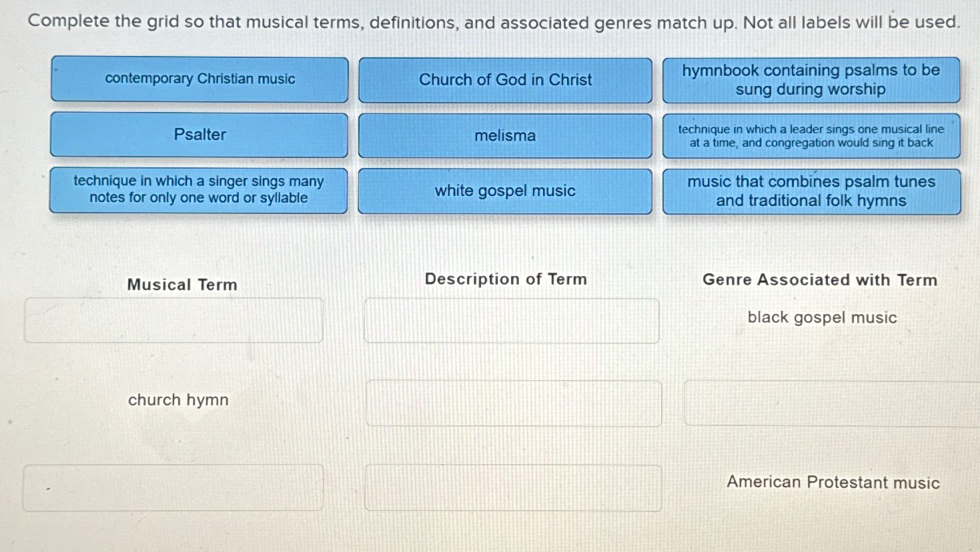Select the American Protestant music label

pyautogui.click(x=833, y=483)
